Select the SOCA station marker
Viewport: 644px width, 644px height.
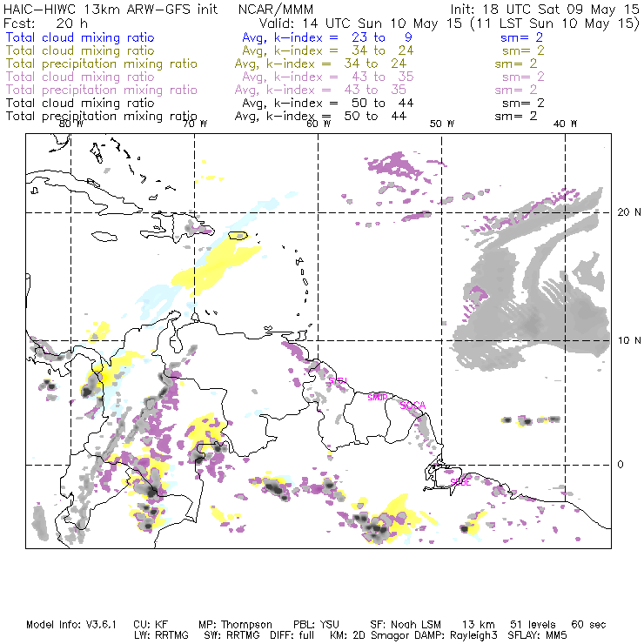coord(413,406)
